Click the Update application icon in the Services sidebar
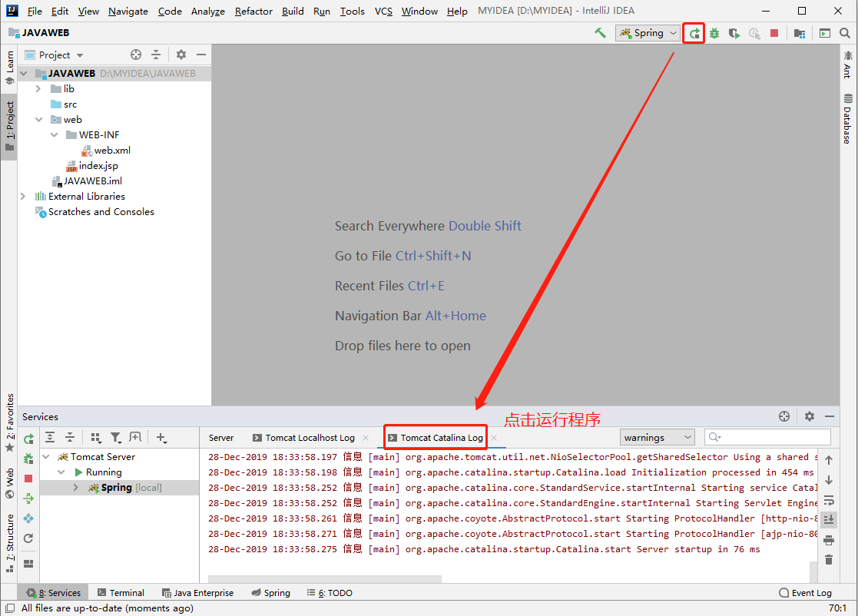This screenshot has width=858, height=616. tap(28, 538)
